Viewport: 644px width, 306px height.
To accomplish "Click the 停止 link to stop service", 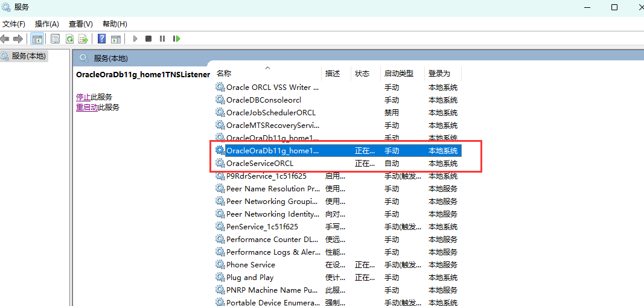I will tap(83, 97).
